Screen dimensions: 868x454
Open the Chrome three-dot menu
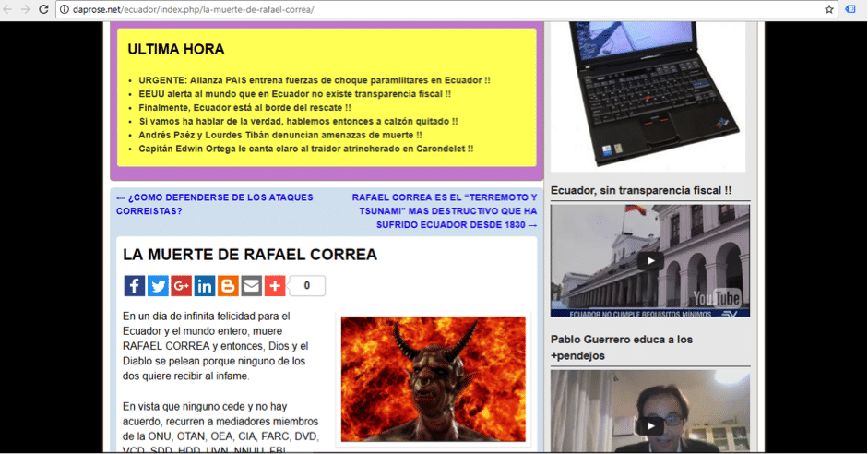tap(853, 9)
